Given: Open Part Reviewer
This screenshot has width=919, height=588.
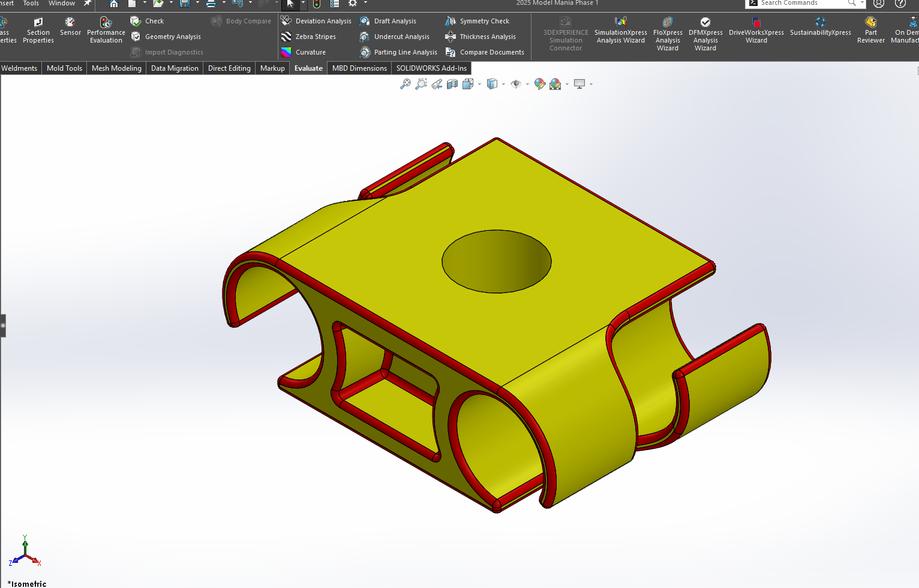Looking at the screenshot, I should pyautogui.click(x=871, y=30).
